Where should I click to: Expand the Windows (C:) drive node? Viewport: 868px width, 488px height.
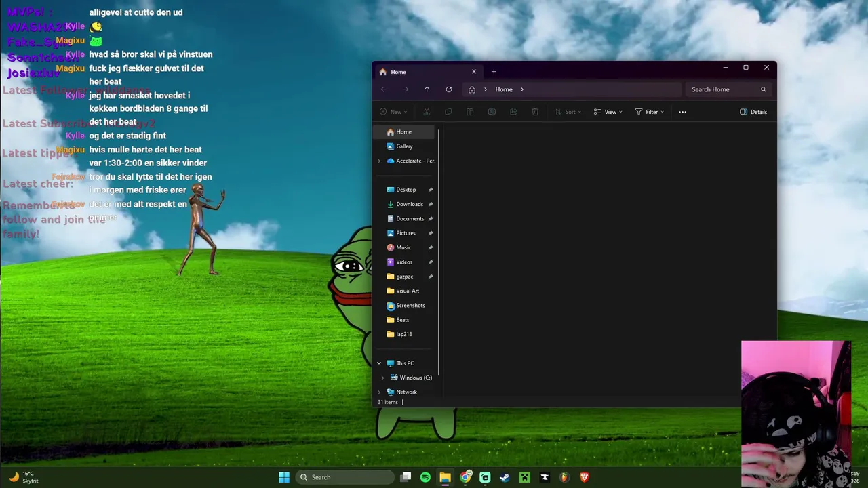[x=382, y=378]
